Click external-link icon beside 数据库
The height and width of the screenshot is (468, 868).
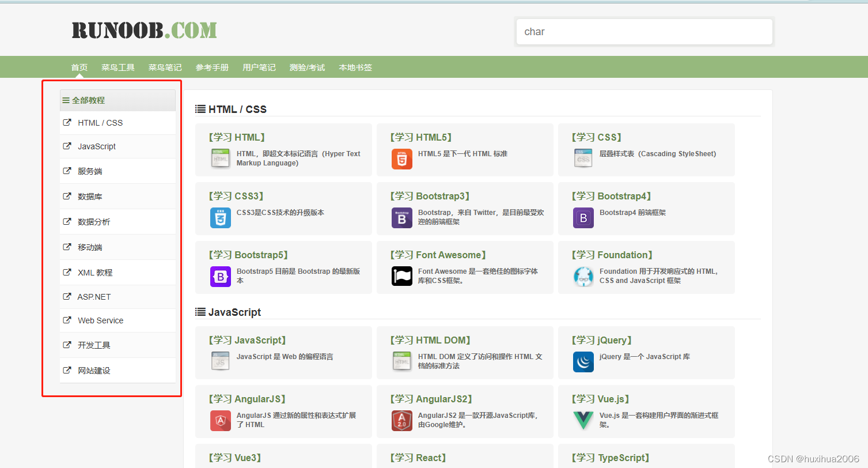tap(67, 196)
